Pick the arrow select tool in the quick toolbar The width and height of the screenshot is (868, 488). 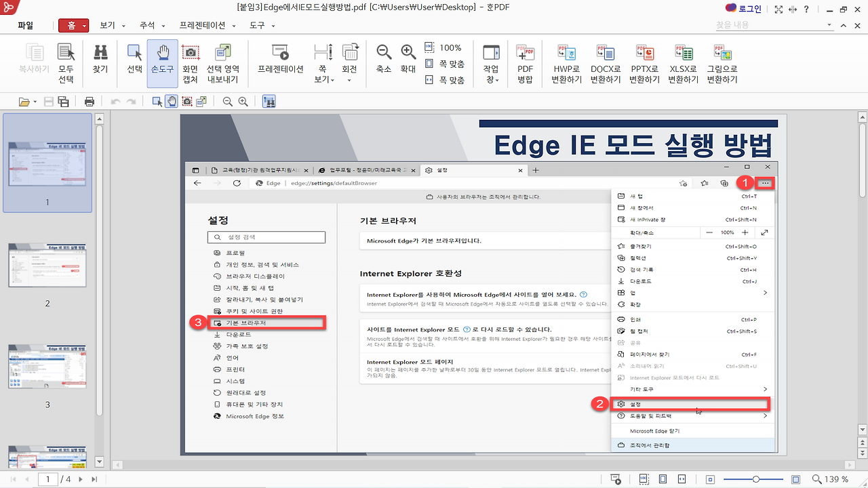[x=157, y=102]
